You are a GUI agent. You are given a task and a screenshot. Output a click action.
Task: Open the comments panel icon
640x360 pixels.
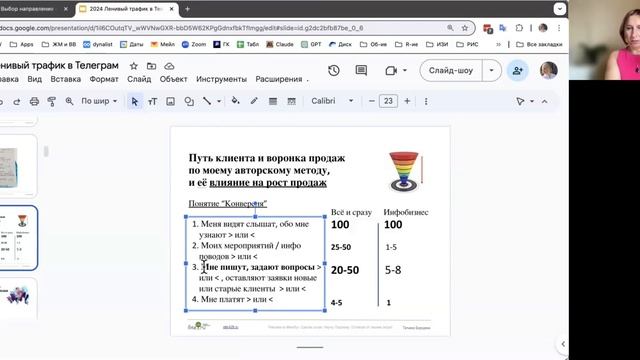[x=361, y=71]
